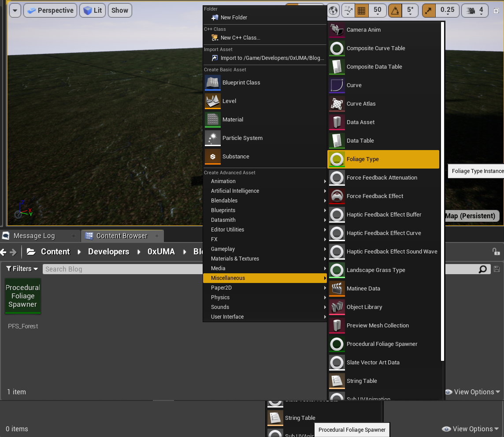Image resolution: width=504 pixels, height=437 pixels.
Task: Click the Curve asset icon
Action: coord(337,85)
